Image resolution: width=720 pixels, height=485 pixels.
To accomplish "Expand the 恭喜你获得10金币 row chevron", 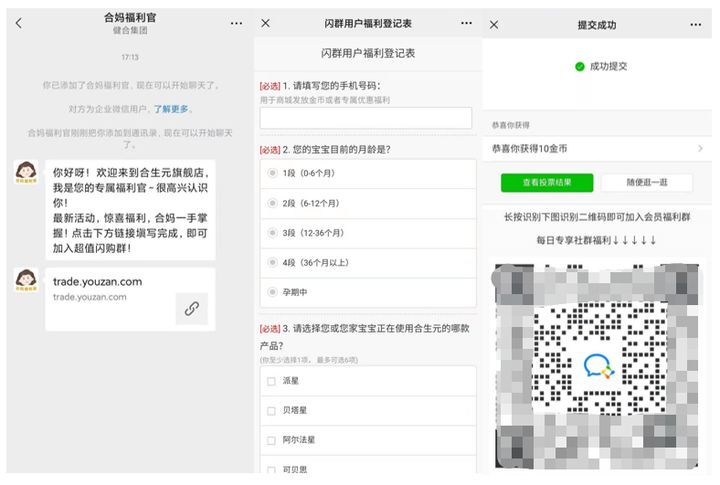I will point(700,148).
